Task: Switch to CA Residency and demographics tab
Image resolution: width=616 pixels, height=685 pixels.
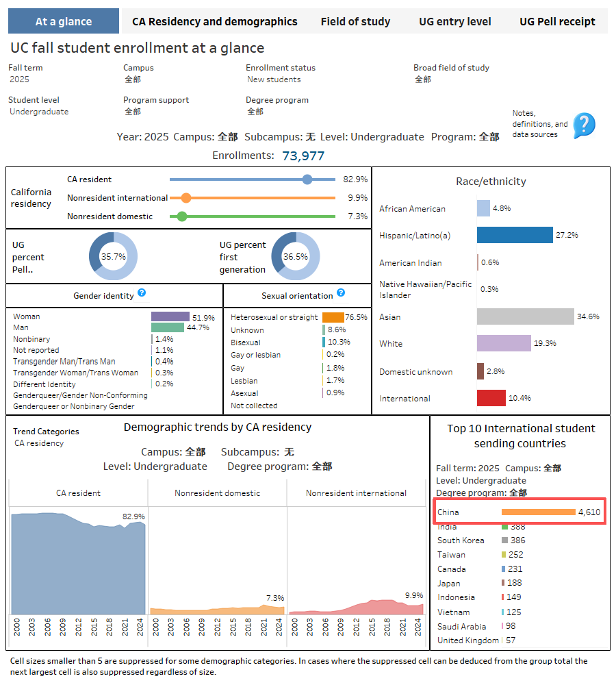Action: click(214, 21)
